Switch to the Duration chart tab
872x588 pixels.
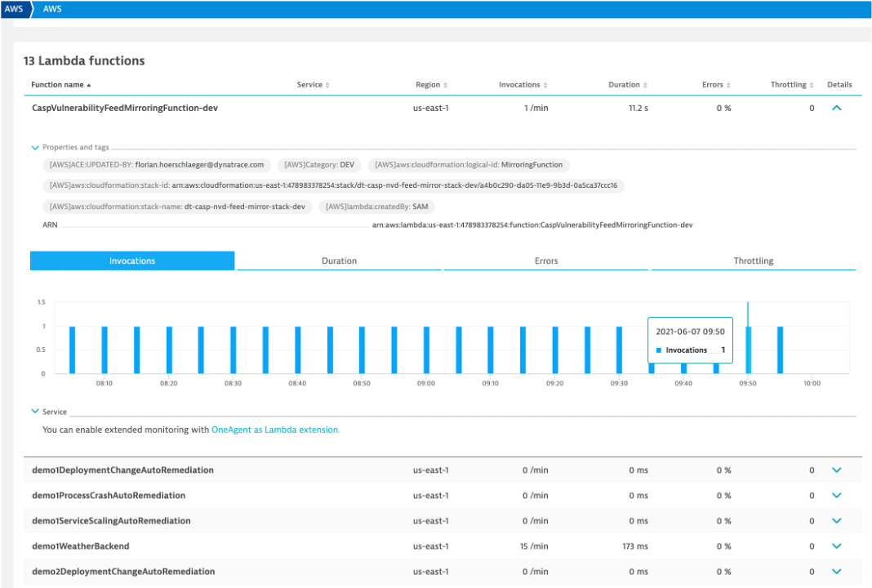(339, 261)
